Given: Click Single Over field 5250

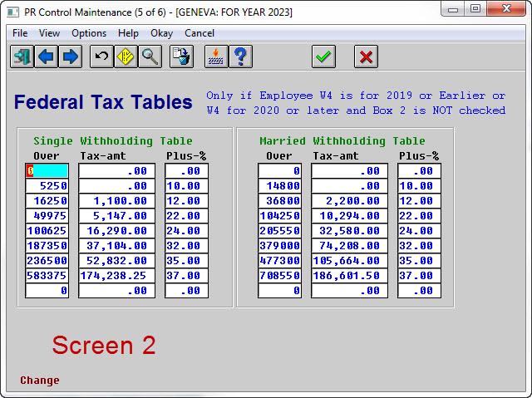Looking at the screenshot, I should coord(47,186).
